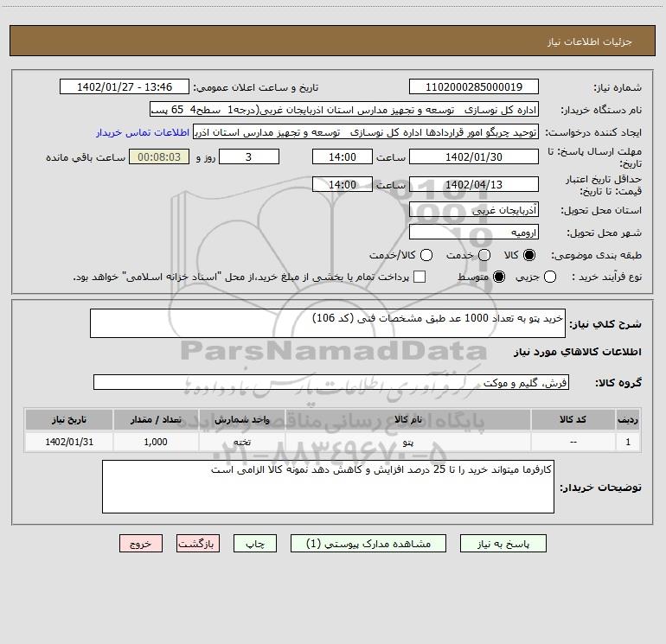Click the اطلاعات کالاهای مورد نیاز heading
666x644 pixels.
point(578,352)
